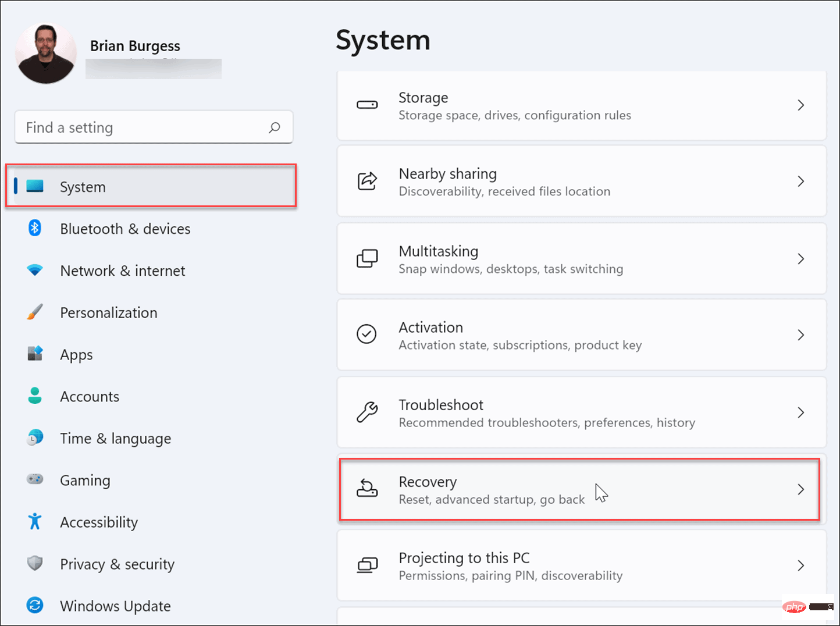840x626 pixels.
Task: Open the Projecting to this PC row
Action: tap(582, 565)
